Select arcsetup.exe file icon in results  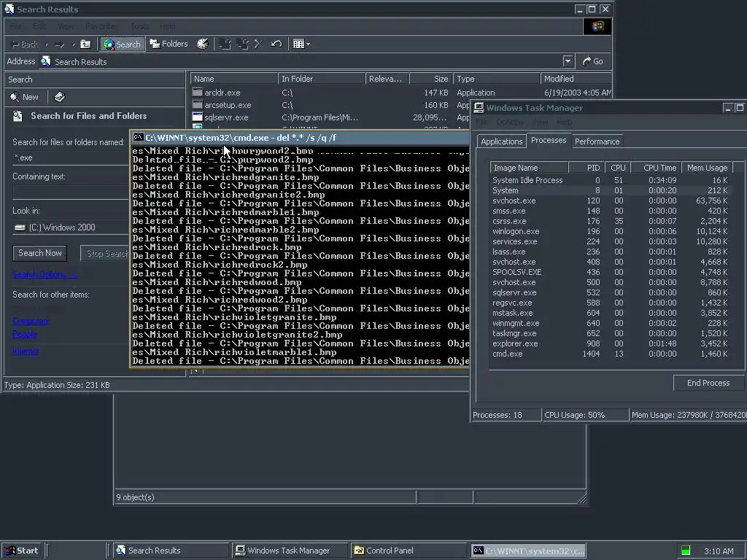(198, 105)
